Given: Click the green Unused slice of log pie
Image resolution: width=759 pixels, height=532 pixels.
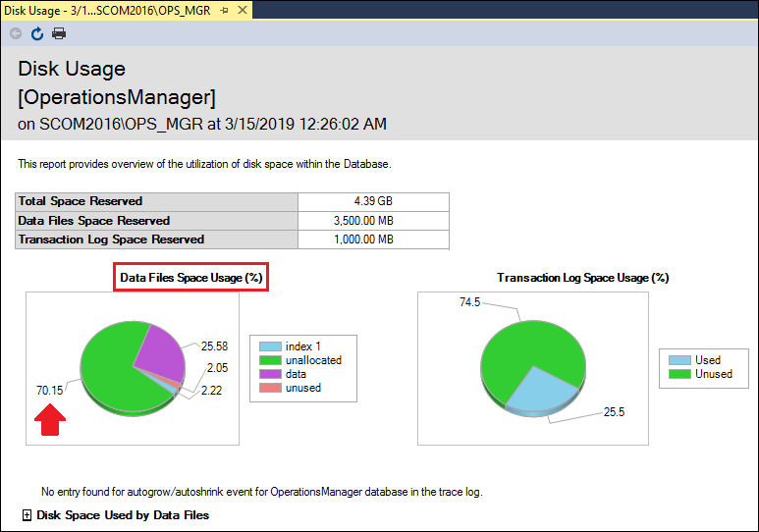Looking at the screenshot, I should point(525,348).
